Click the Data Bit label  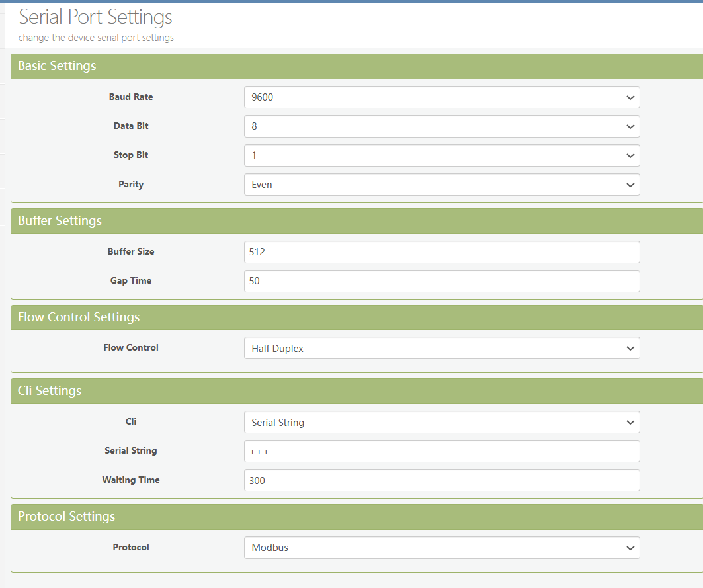[131, 126]
